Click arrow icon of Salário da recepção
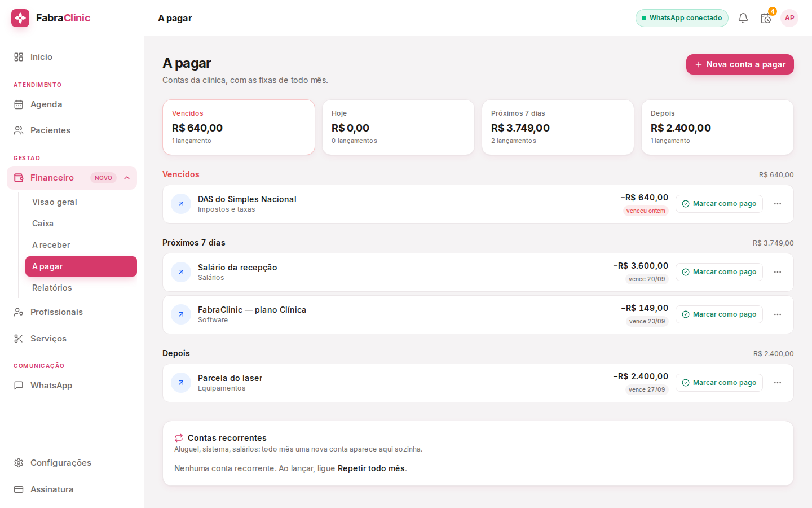 [181, 272]
